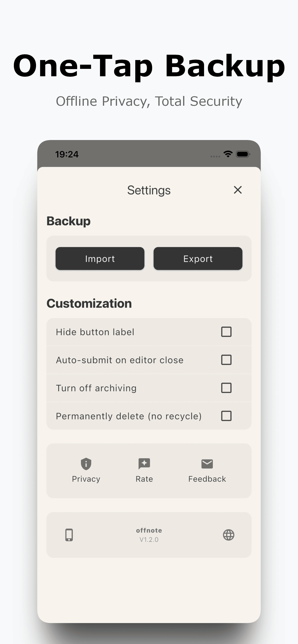298x644 pixels.
Task: Open the app website via the globe icon
Action: click(229, 535)
